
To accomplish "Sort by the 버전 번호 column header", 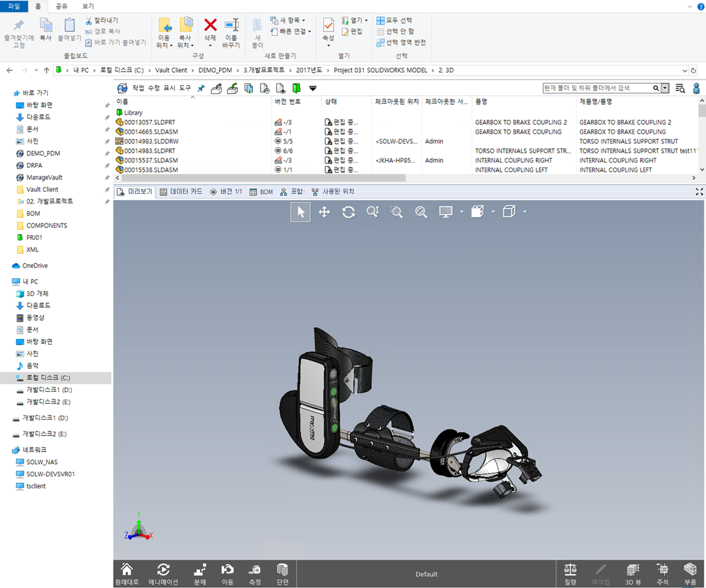I will [x=288, y=102].
